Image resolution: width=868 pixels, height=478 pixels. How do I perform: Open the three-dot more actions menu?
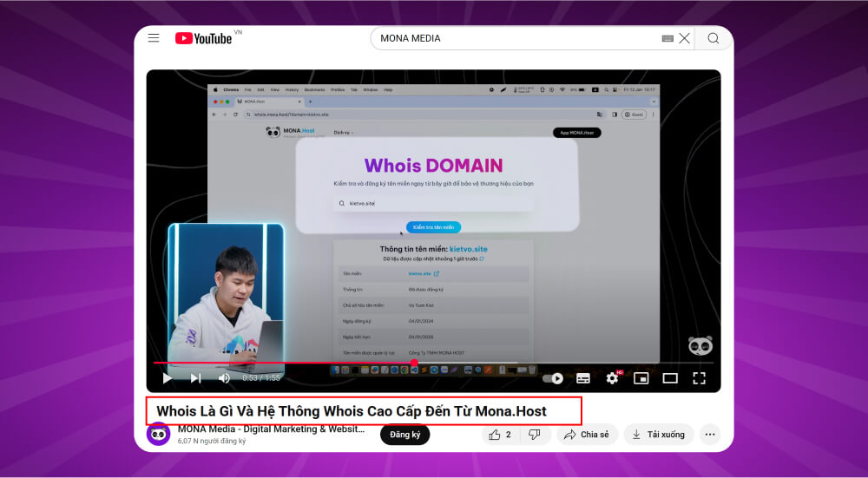(710, 435)
